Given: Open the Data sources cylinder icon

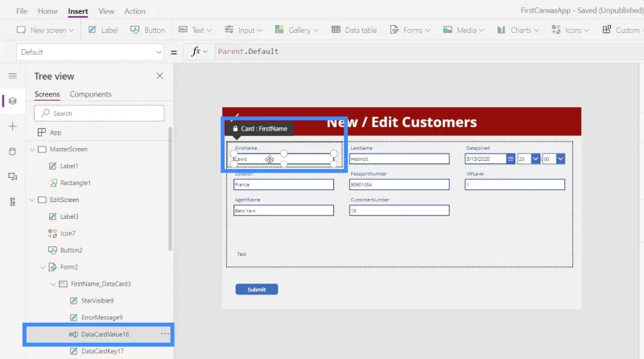Looking at the screenshot, I should click(13, 151).
